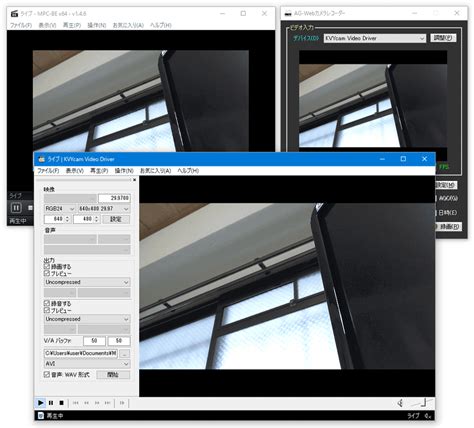474x428 pixels.
Task: Open the Uncompressed dropdown below 録音する
Action: coord(87,319)
